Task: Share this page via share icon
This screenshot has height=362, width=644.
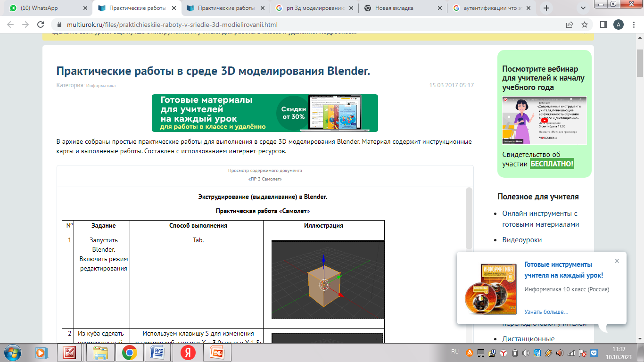Action: point(570,25)
